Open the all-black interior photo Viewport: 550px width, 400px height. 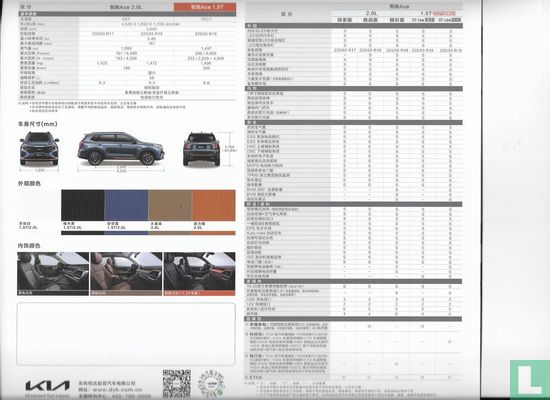coord(53,274)
